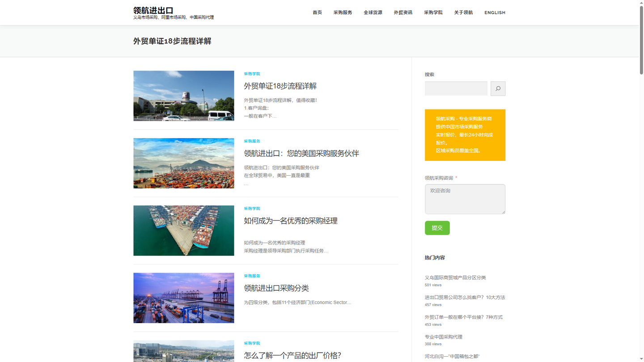Switch site language to ENGLISH
The width and height of the screenshot is (644, 362).
[495, 13]
